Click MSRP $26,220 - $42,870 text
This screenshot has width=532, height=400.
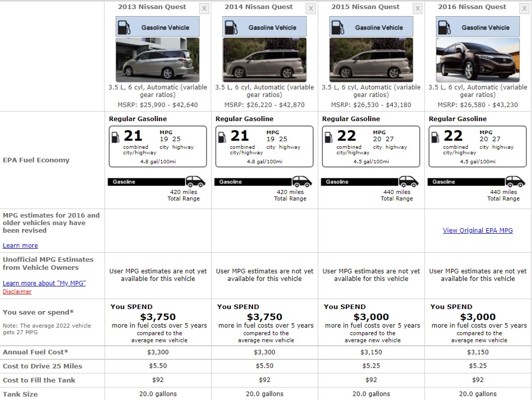[264, 105]
